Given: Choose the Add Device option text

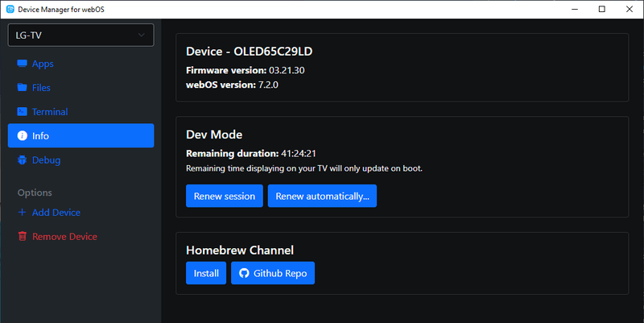Looking at the screenshot, I should [56, 213].
